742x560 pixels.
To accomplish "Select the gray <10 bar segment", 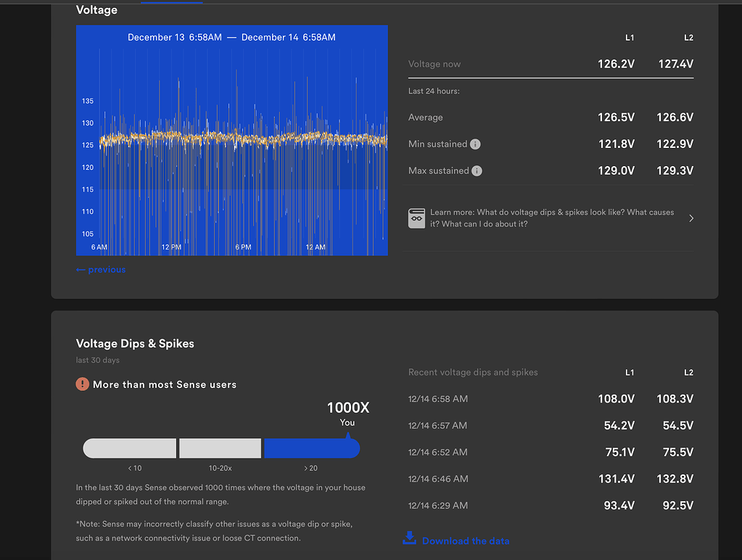I will [131, 448].
